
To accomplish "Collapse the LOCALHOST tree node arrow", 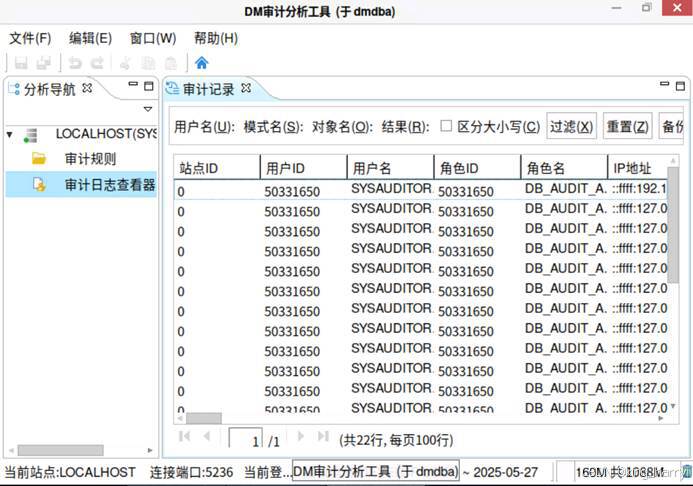I will point(10,134).
